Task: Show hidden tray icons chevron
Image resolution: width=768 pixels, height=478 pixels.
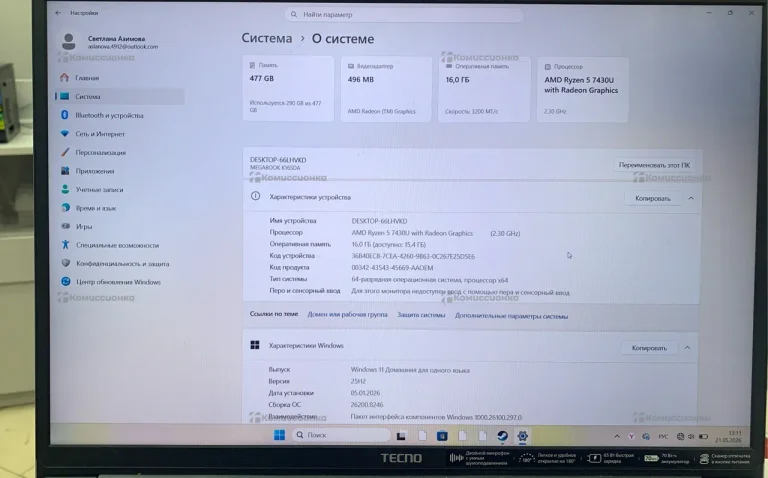Action: (617, 436)
